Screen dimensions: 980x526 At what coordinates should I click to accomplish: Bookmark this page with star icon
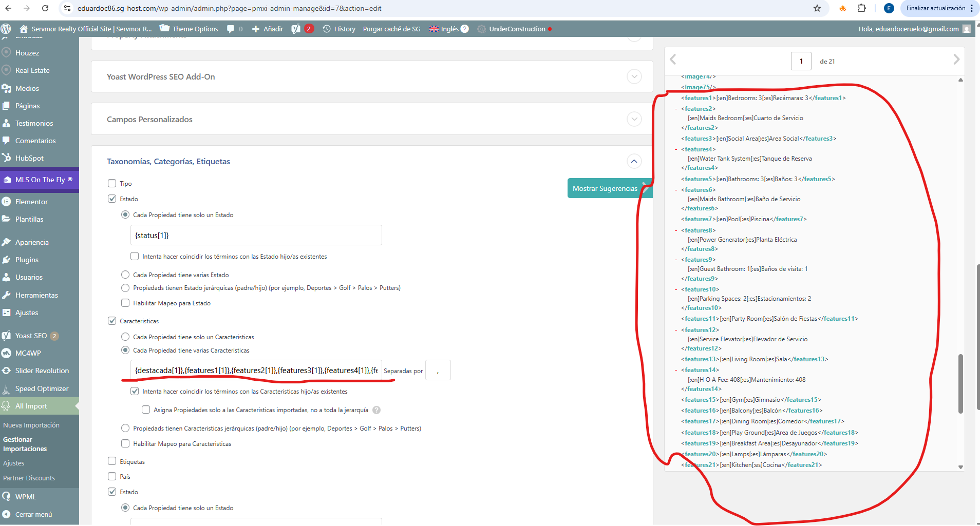[817, 8]
